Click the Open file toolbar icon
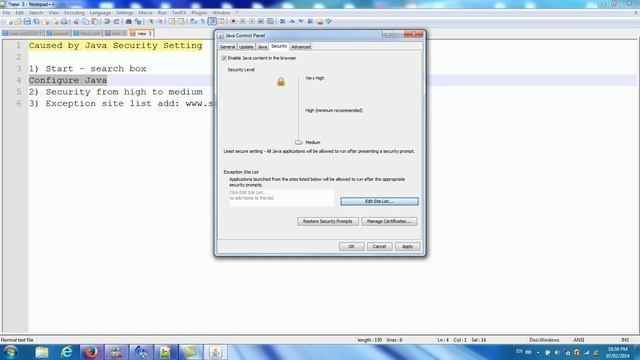The height and width of the screenshot is (360, 640). pos(18,21)
